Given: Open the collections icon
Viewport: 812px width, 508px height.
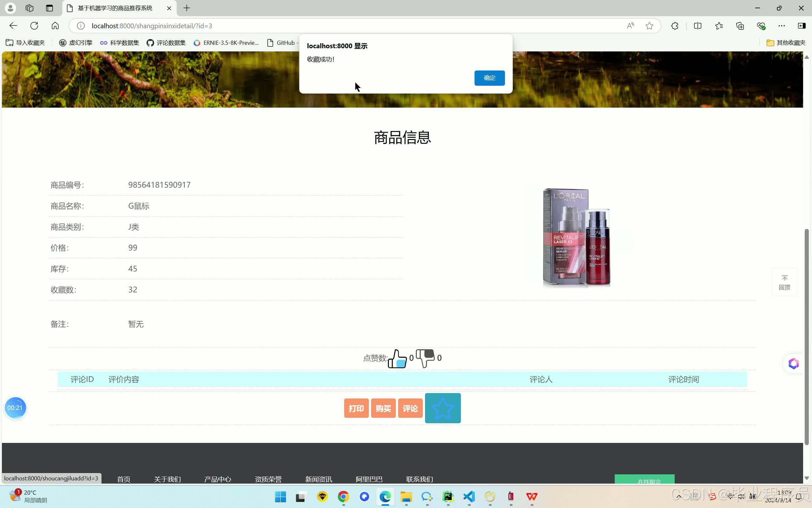Looking at the screenshot, I should [740, 26].
